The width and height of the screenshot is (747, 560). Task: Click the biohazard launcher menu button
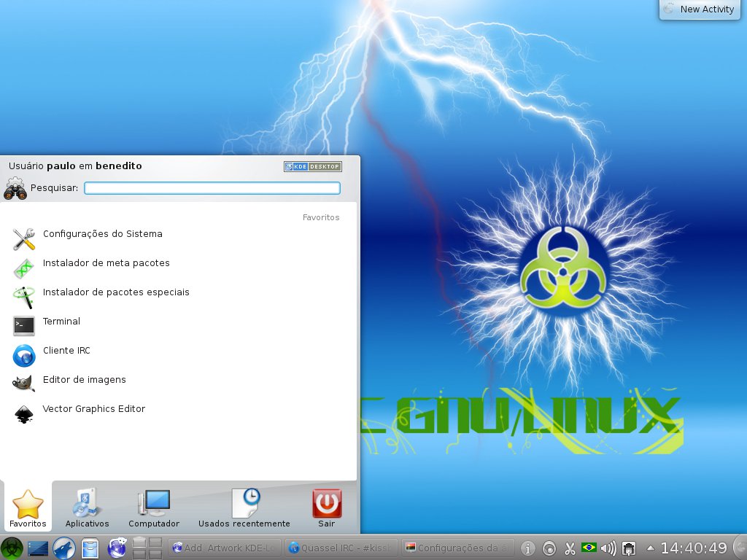click(x=12, y=548)
